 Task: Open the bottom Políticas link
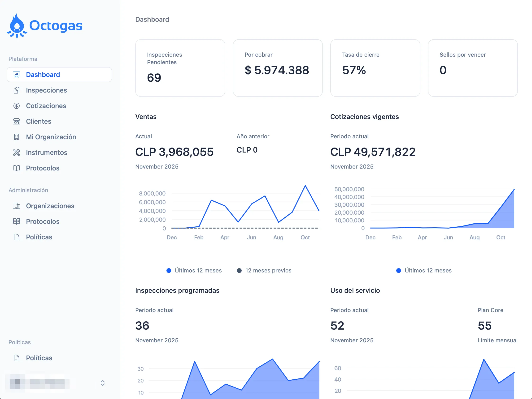point(39,358)
